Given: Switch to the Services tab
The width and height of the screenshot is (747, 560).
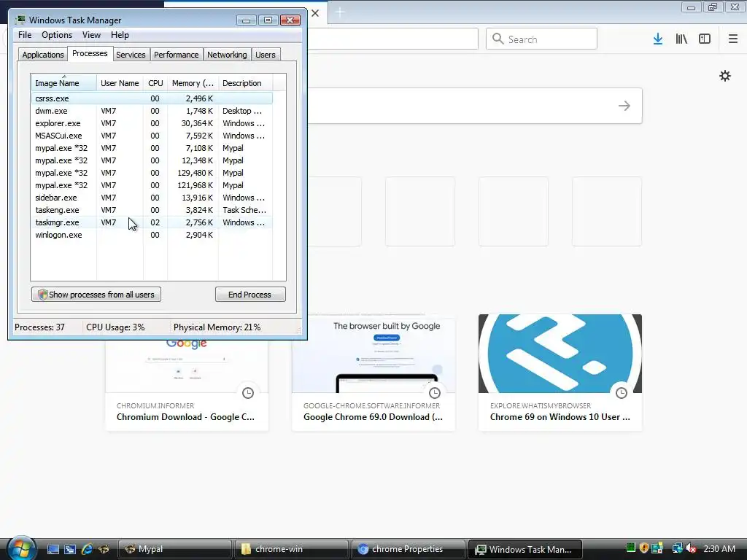Looking at the screenshot, I should point(131,55).
